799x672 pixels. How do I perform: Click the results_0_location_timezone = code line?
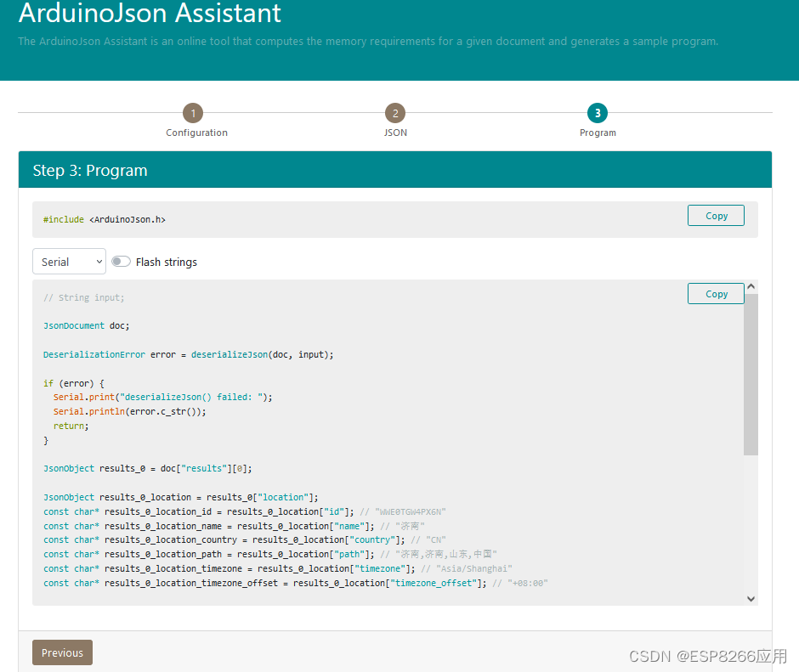(x=278, y=568)
